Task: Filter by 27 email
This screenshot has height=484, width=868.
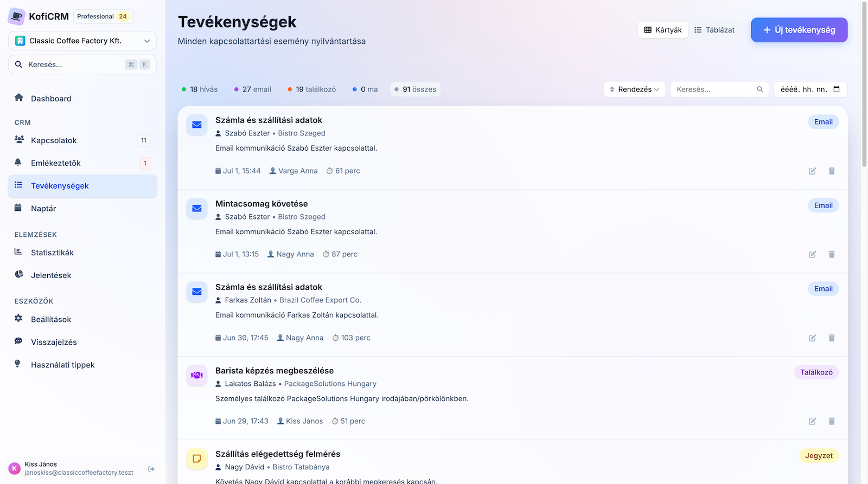Action: (x=253, y=89)
